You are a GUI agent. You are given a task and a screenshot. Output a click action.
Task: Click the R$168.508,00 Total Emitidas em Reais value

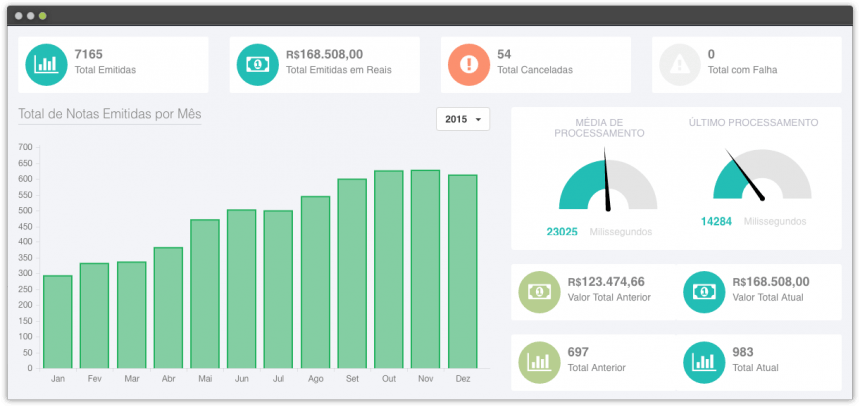(x=324, y=55)
